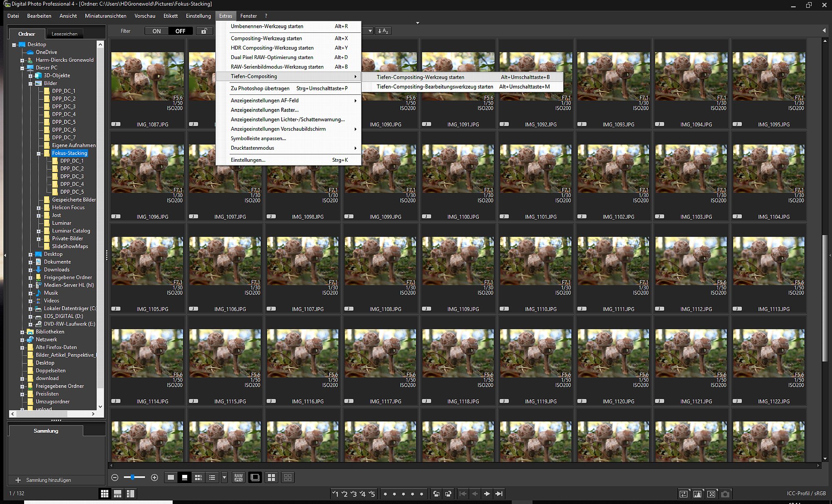Click the RAW/JPEG grouping icon
This screenshot has height=504, width=832.
pyautogui.click(x=238, y=477)
